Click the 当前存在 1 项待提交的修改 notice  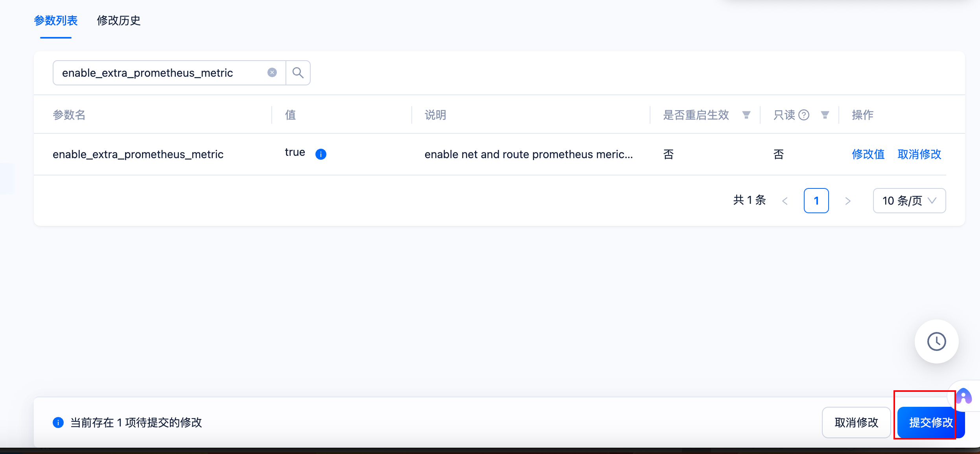point(136,423)
